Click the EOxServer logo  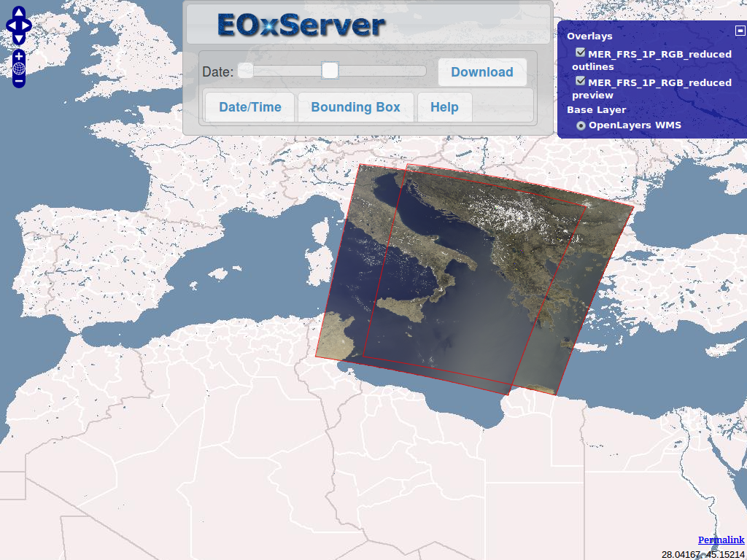click(x=301, y=24)
